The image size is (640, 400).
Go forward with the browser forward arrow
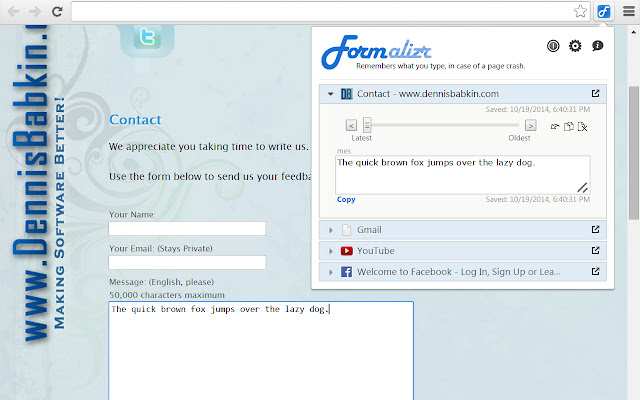coord(35,12)
